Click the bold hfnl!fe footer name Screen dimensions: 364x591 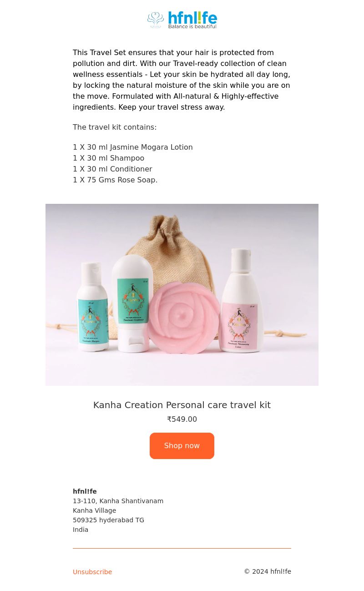(85, 491)
